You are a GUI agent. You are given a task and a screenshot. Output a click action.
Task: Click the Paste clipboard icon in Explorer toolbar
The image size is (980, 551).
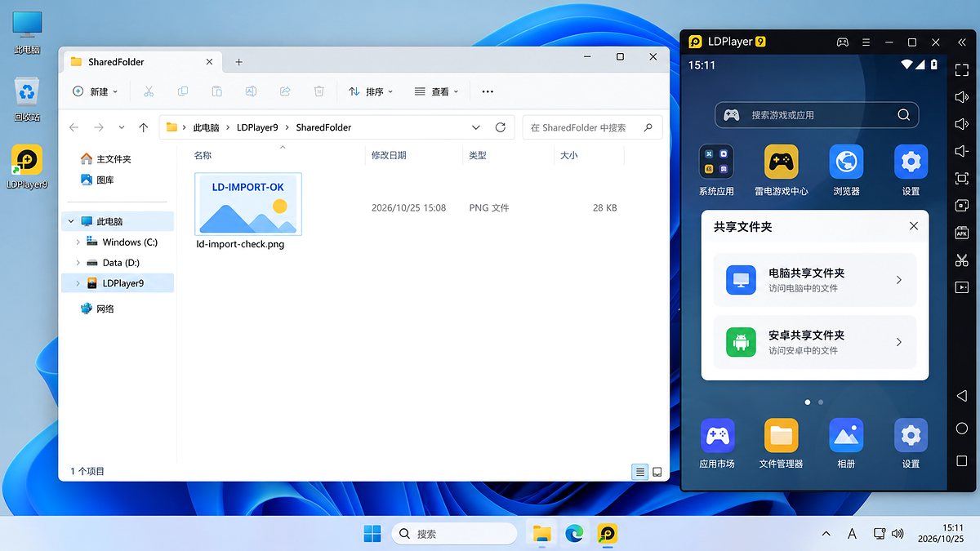(x=216, y=91)
